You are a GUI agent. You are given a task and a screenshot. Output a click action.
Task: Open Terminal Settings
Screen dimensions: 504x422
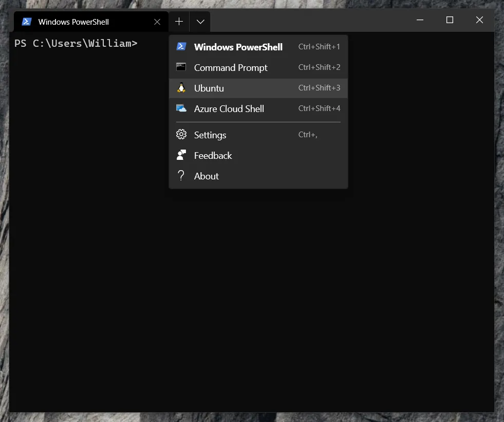[x=210, y=134]
